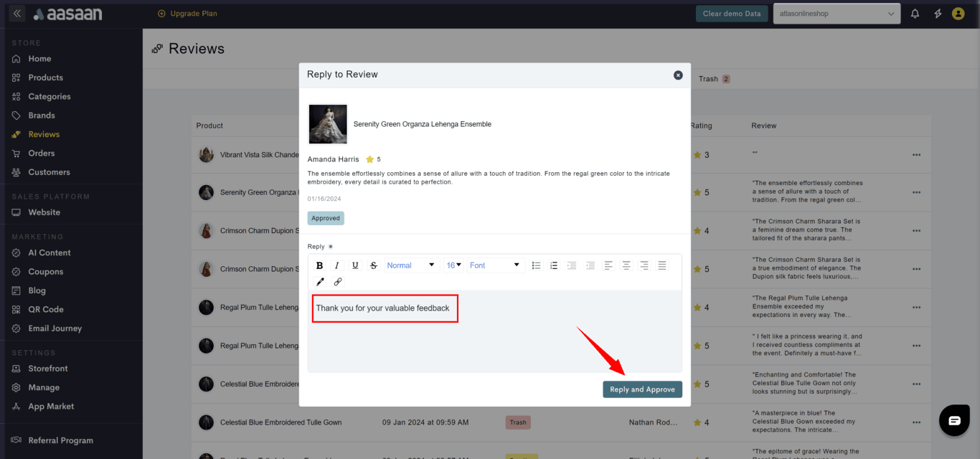
Task: Open the Normal block style dropdown
Action: (x=411, y=265)
